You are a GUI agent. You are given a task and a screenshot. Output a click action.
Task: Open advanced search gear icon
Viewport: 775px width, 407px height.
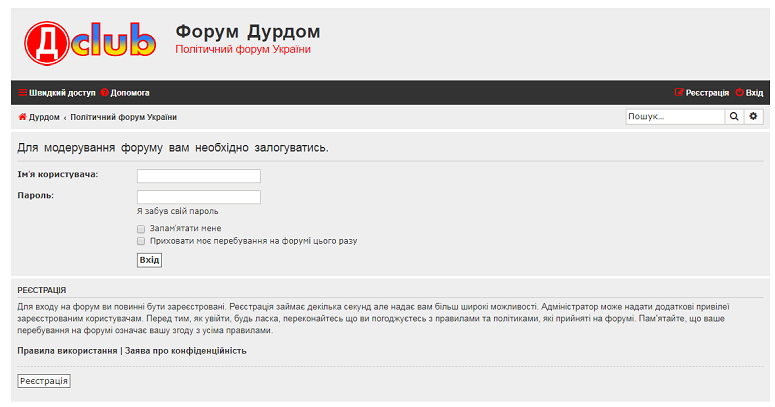753,117
